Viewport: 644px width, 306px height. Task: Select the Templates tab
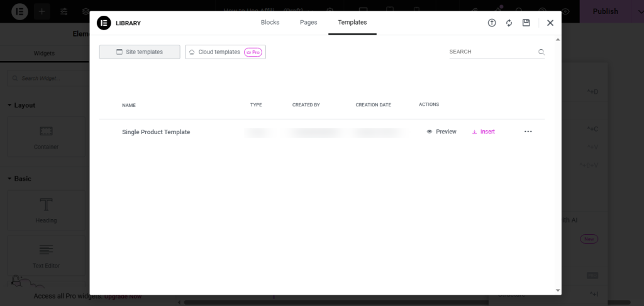click(x=352, y=23)
